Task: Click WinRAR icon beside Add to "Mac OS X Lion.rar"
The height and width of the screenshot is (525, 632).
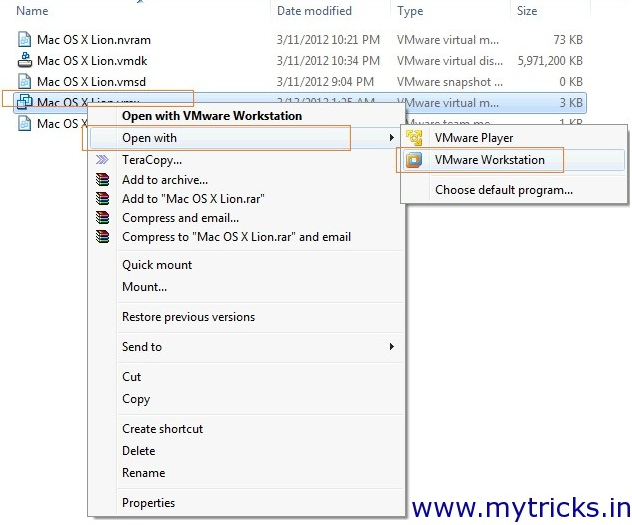Action: click(102, 198)
